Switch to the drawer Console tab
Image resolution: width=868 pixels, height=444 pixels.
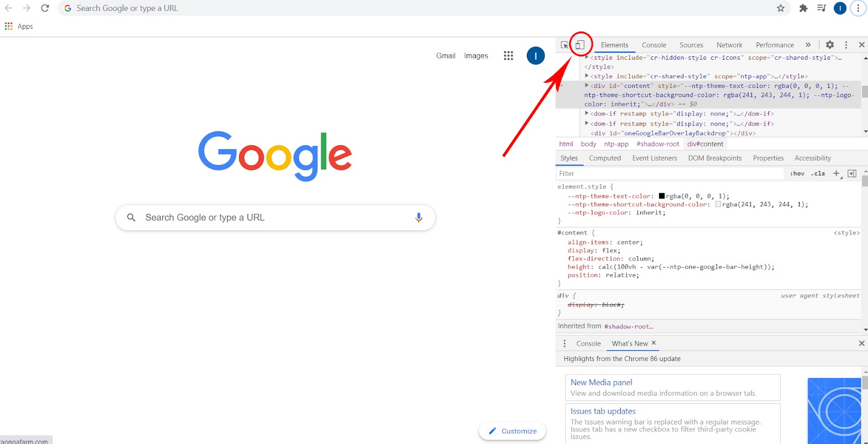click(589, 344)
